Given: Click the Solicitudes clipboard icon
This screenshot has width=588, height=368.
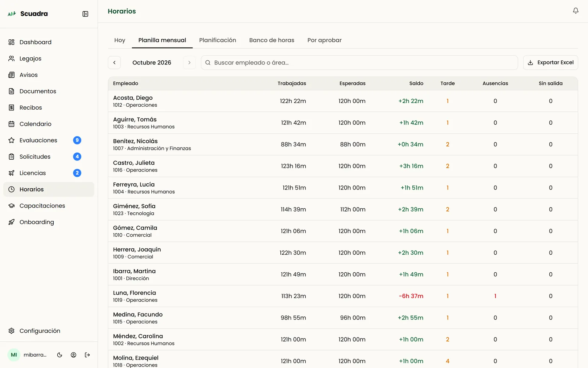Looking at the screenshot, I should tap(11, 157).
